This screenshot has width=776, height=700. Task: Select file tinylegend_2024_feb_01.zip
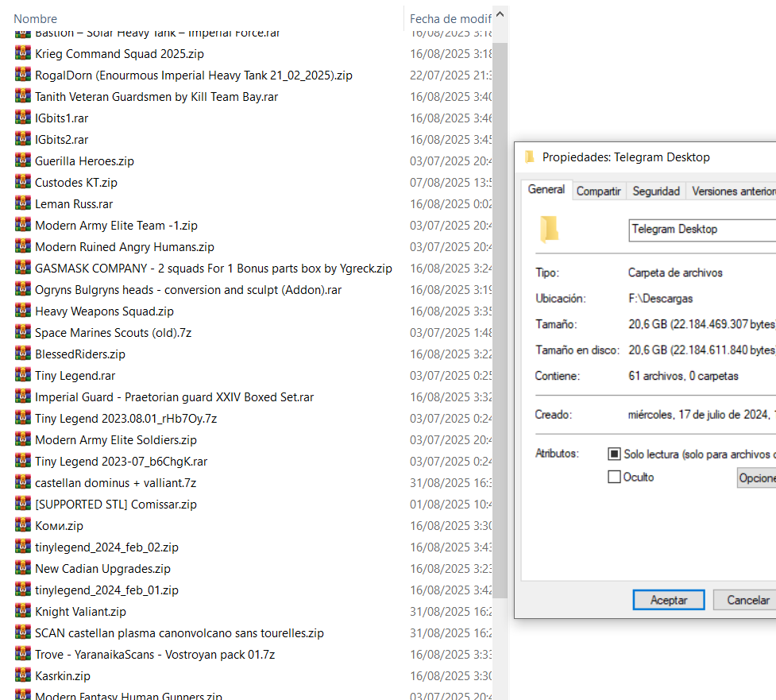pos(106,590)
